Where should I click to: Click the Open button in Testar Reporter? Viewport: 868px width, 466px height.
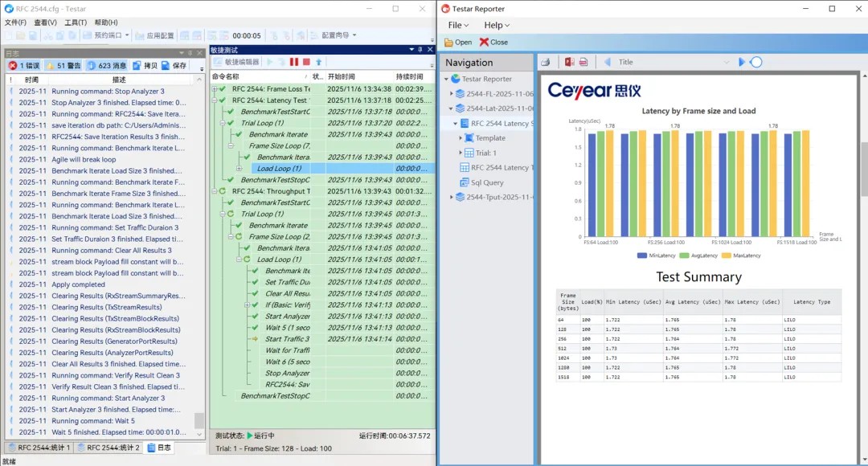458,42
